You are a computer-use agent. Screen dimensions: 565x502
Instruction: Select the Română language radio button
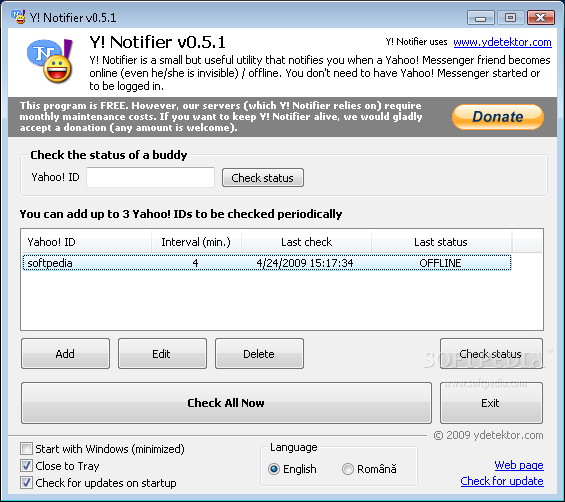[x=348, y=469]
